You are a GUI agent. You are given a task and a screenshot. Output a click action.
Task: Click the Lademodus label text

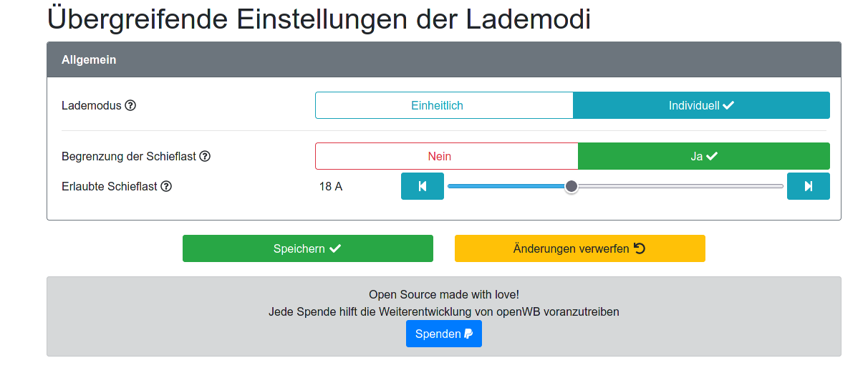pos(92,105)
